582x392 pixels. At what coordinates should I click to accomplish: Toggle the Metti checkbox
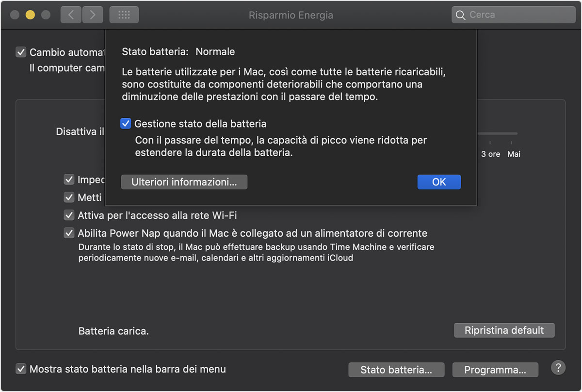pyautogui.click(x=69, y=197)
